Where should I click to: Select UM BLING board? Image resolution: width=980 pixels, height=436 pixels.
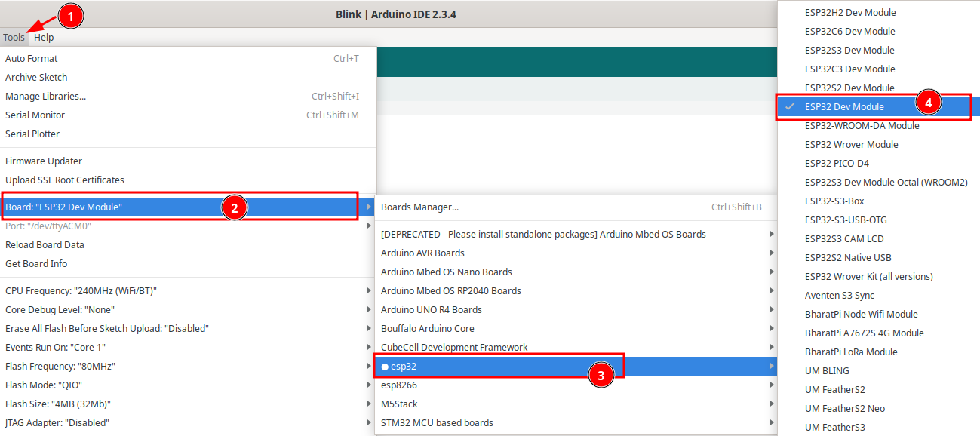(879, 370)
